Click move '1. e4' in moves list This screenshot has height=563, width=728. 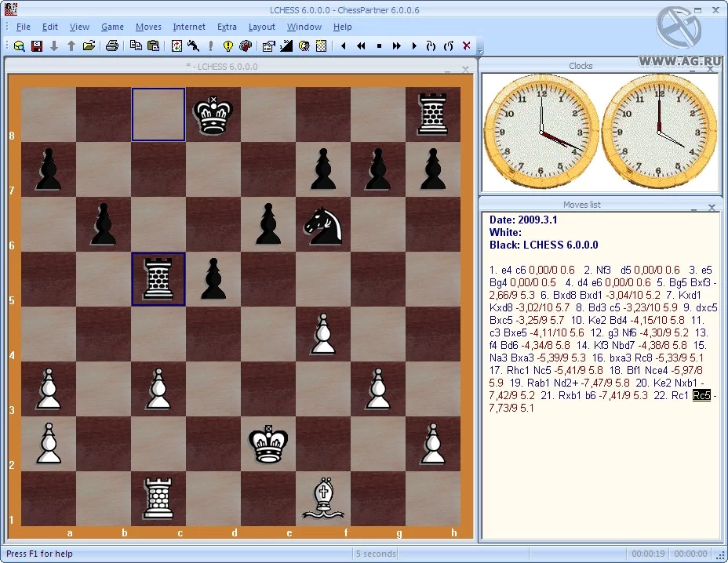pyautogui.click(x=501, y=270)
